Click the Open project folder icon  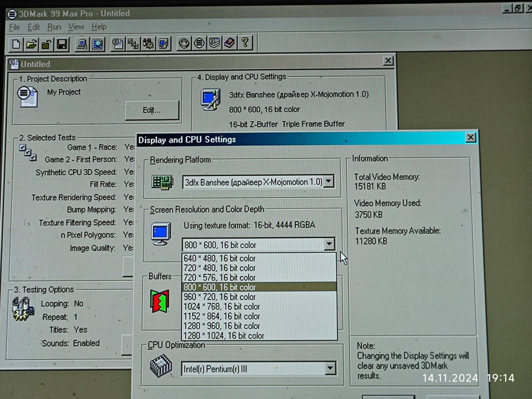click(x=31, y=44)
